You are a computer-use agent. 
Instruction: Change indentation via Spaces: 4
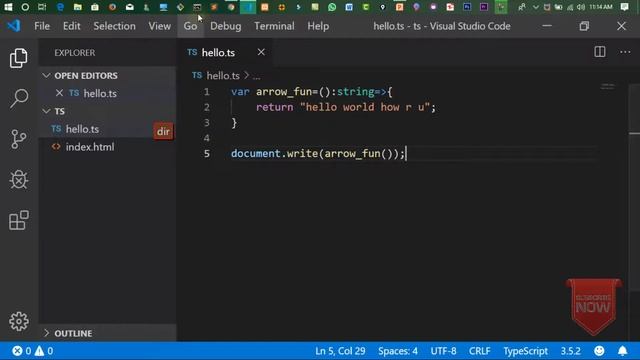pyautogui.click(x=398, y=351)
